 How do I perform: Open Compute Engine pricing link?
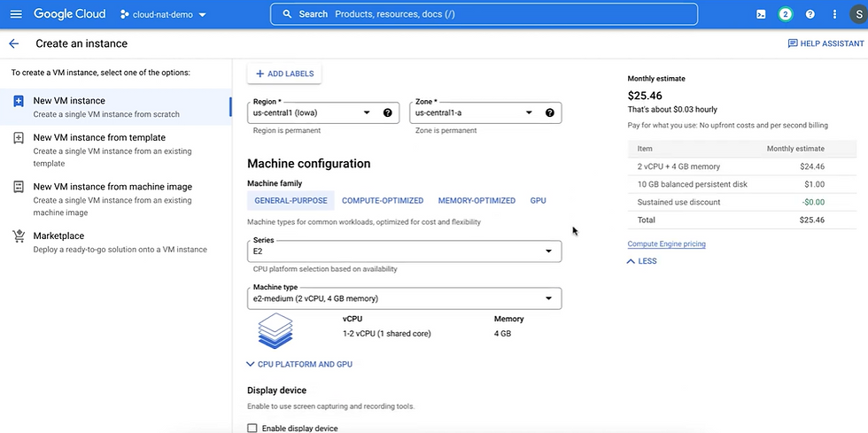[666, 244]
